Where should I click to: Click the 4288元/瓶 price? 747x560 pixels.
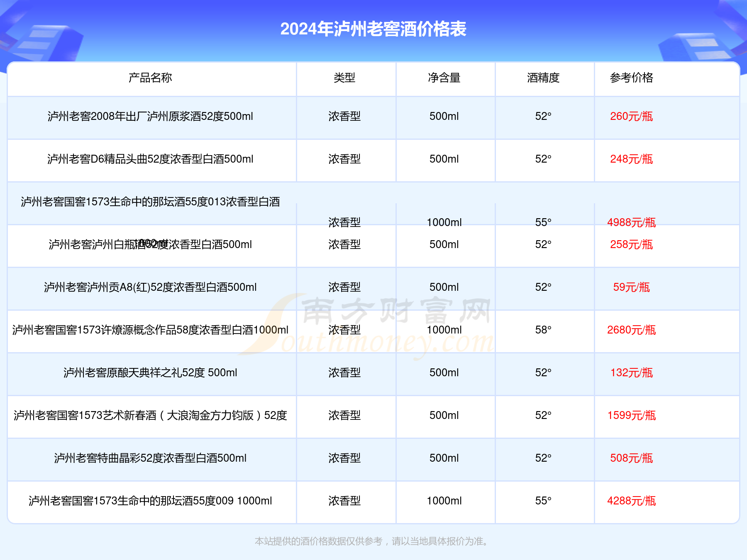pos(631,501)
